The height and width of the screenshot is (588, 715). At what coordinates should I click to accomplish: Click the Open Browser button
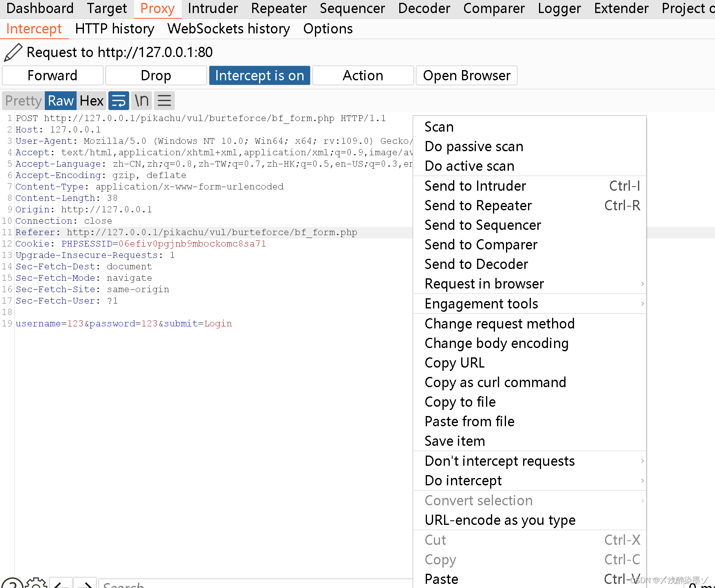(466, 75)
